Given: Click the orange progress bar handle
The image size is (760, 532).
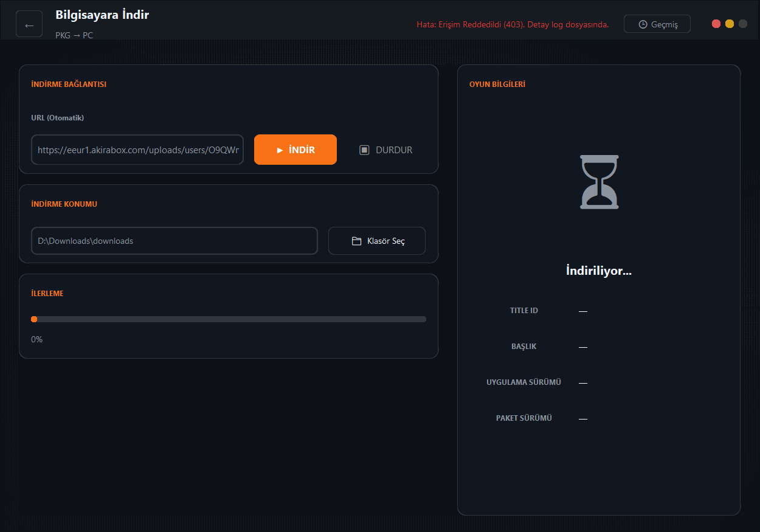Looking at the screenshot, I should pyautogui.click(x=34, y=319).
